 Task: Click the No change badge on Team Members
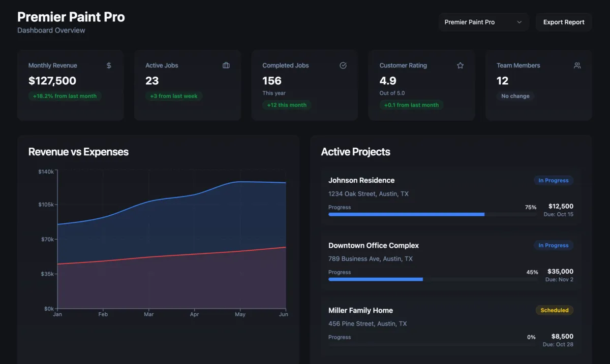point(515,96)
